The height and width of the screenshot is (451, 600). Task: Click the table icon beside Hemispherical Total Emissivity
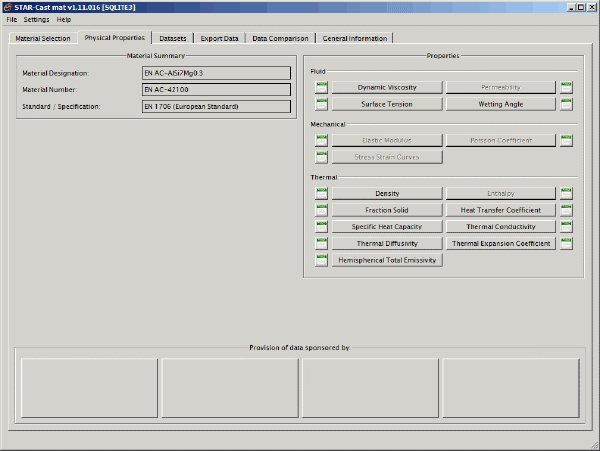pyautogui.click(x=322, y=260)
